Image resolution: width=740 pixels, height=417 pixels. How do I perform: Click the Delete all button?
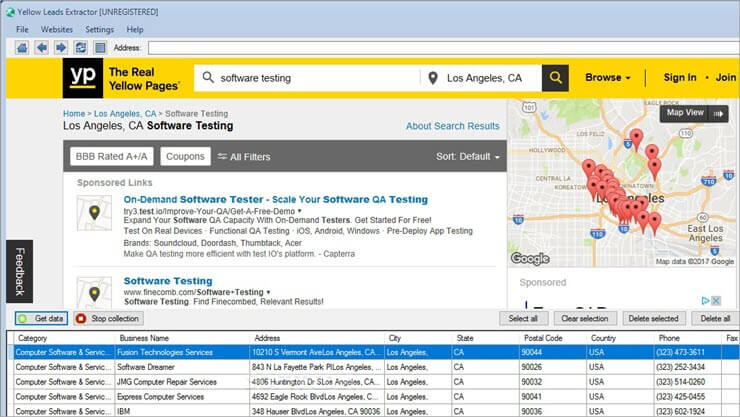click(715, 319)
